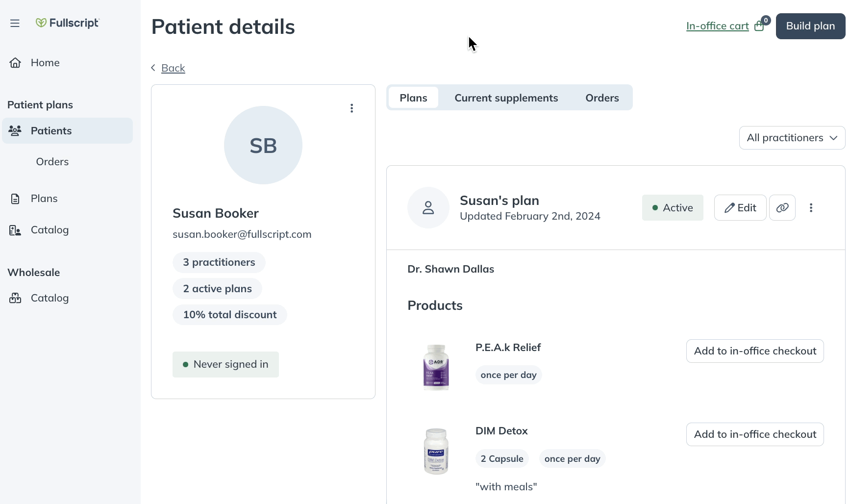Add P.E.A.k Relief to in-office checkout
This screenshot has height=504, width=850.
tap(755, 351)
